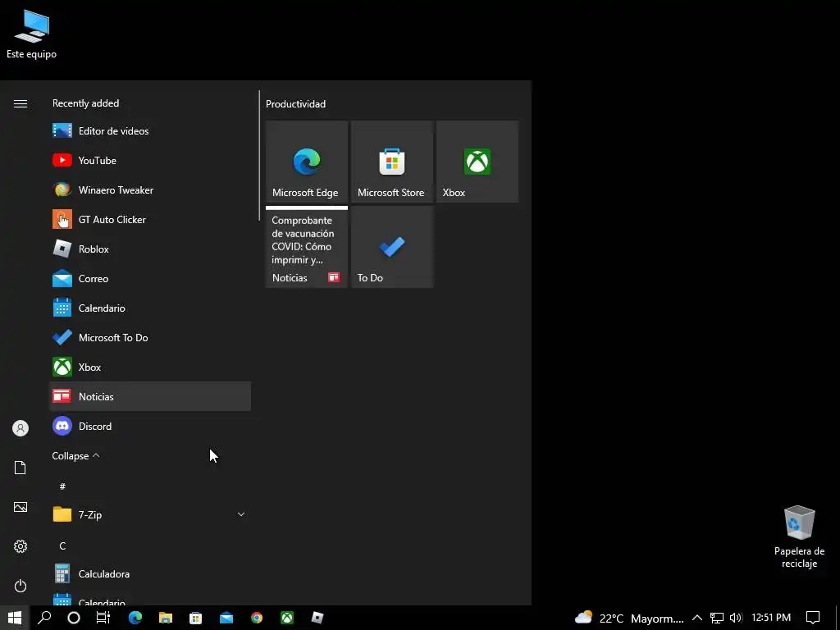This screenshot has height=630, width=840.
Task: Open File Explorer from the taskbar
Action: [166, 618]
